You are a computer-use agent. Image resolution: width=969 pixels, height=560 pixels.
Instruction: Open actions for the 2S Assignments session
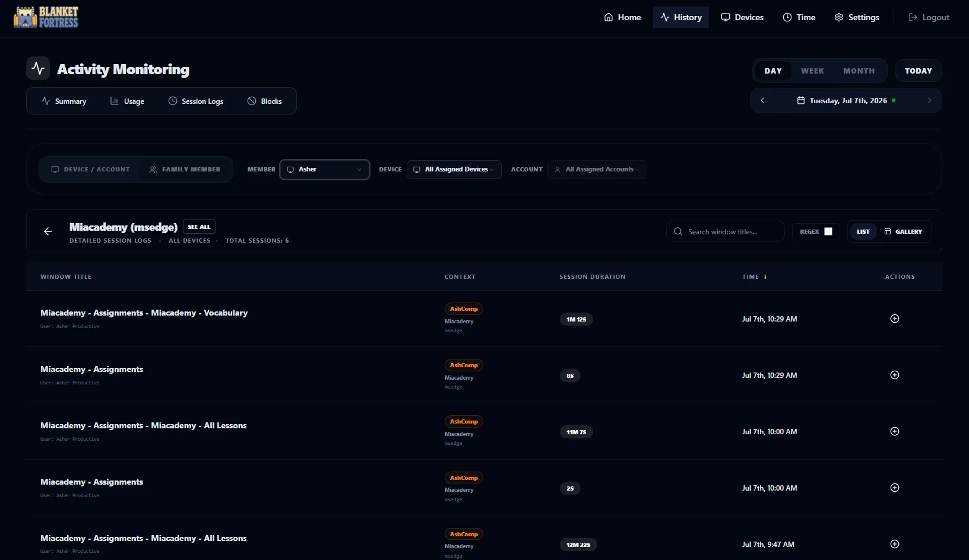pyautogui.click(x=895, y=488)
